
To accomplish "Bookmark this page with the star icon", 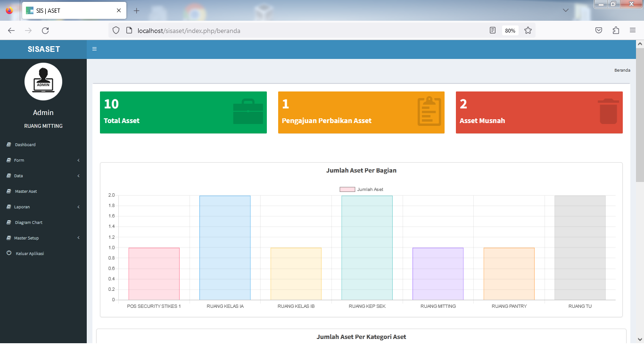I will [528, 31].
